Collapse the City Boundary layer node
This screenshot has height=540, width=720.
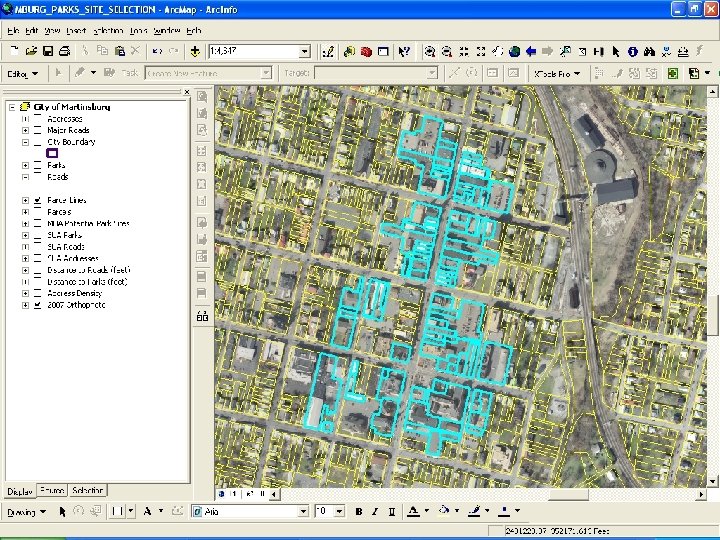pyautogui.click(x=25, y=142)
